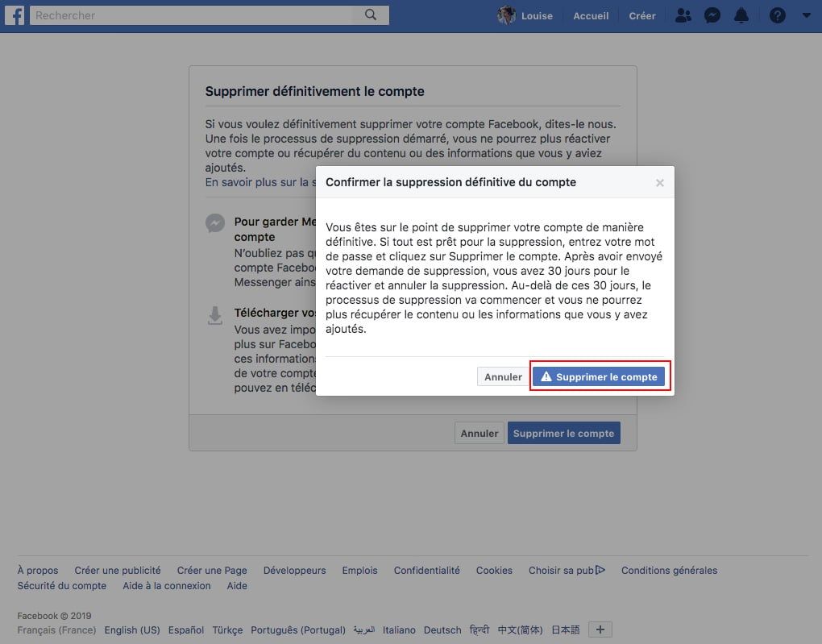Click the dialog title Confirmer la suppression
Screen dimensions: 822x644
[x=450, y=182]
